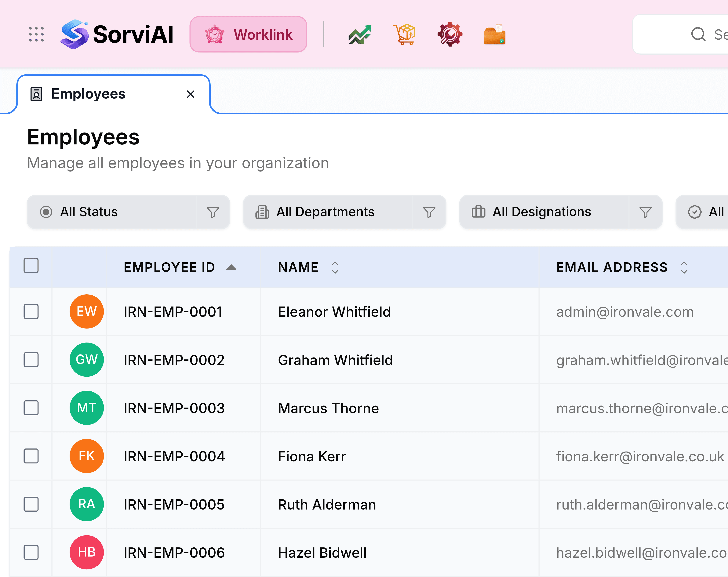The image size is (728, 577).
Task: Click the FK avatar badge
Action: (x=87, y=456)
